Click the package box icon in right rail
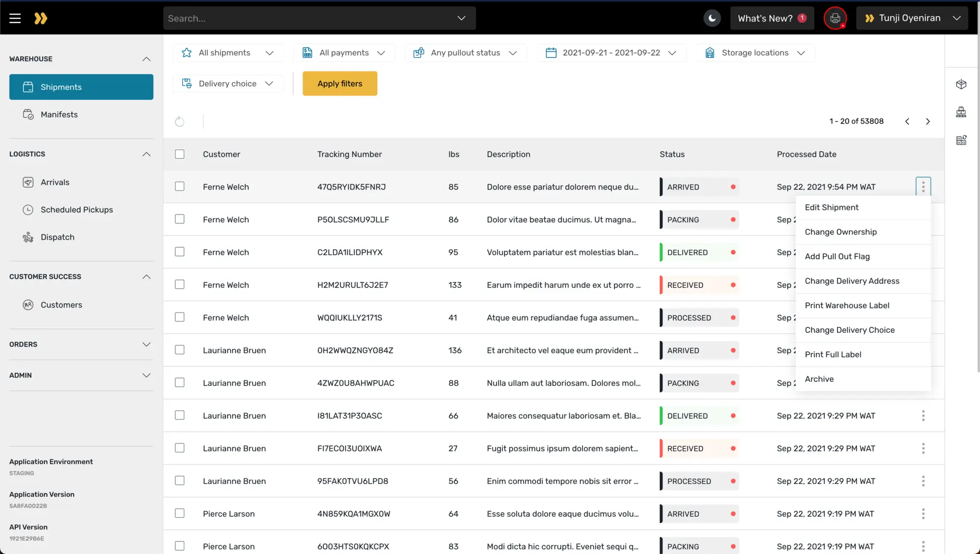980x554 pixels. coord(961,84)
